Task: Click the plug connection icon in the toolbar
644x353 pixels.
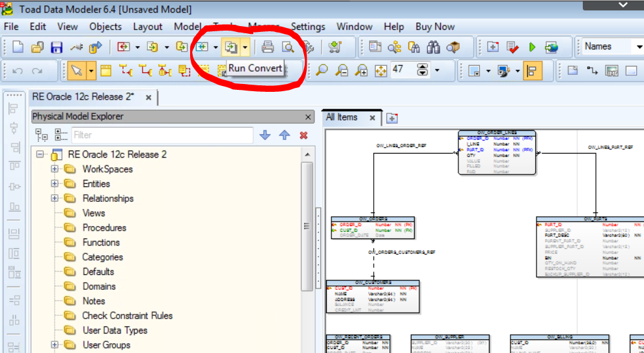Action: point(76,48)
